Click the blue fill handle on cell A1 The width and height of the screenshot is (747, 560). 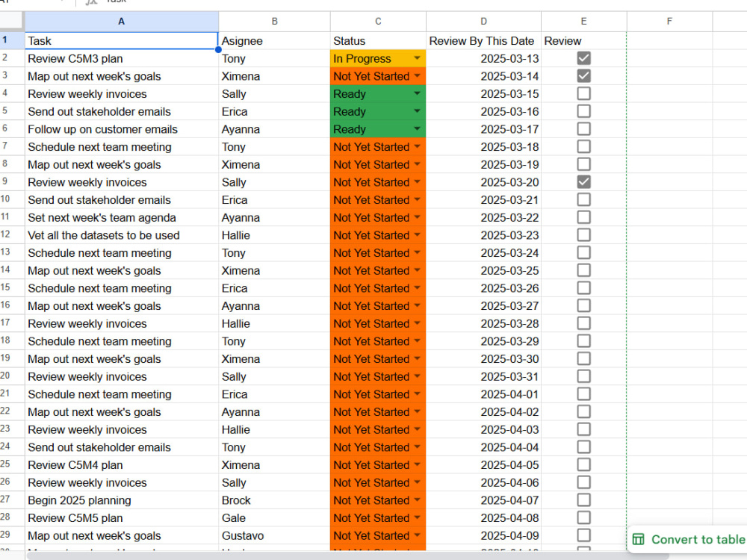tap(218, 49)
